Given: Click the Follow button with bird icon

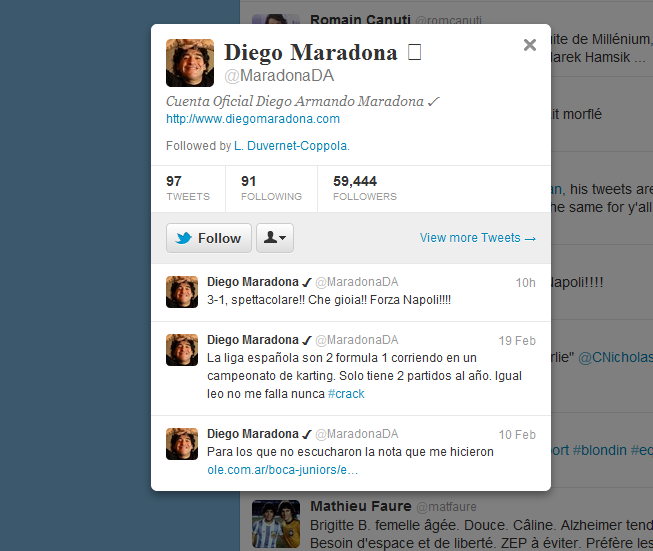Looking at the screenshot, I should tap(209, 238).
